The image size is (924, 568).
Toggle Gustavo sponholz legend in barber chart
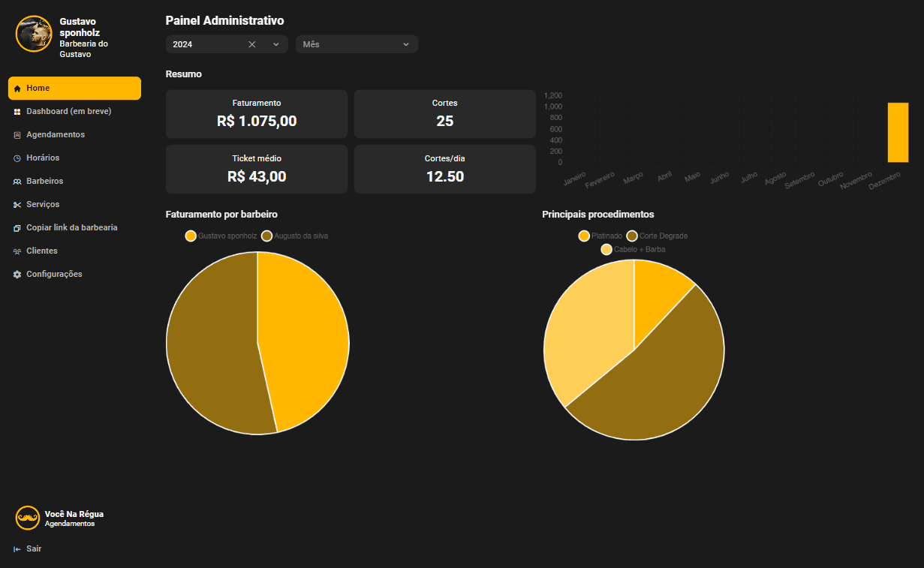coord(221,236)
